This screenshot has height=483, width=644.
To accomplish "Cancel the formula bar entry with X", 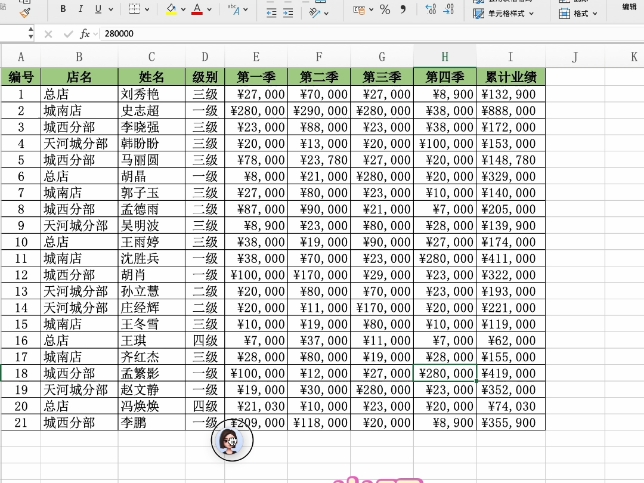I will [x=48, y=34].
